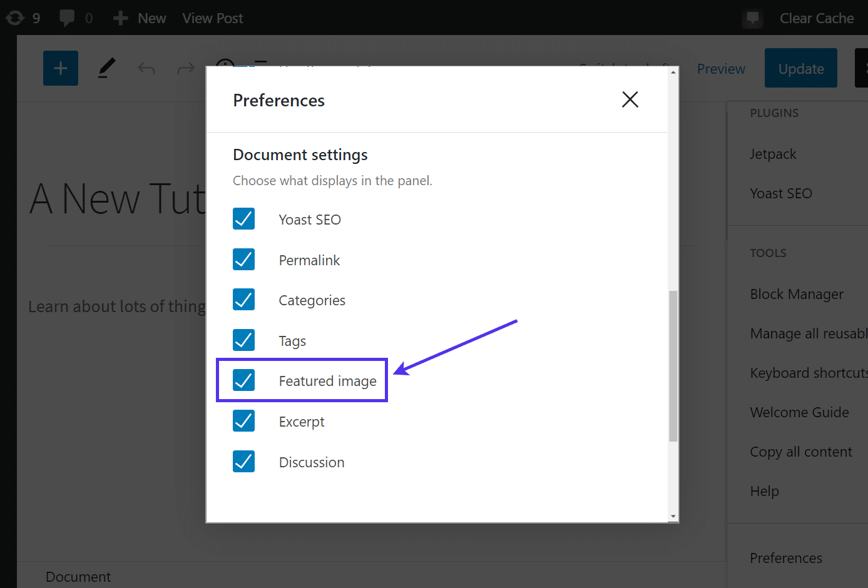The width and height of the screenshot is (868, 588).
Task: Click the updates refresh icon in admin bar
Action: [x=15, y=18]
